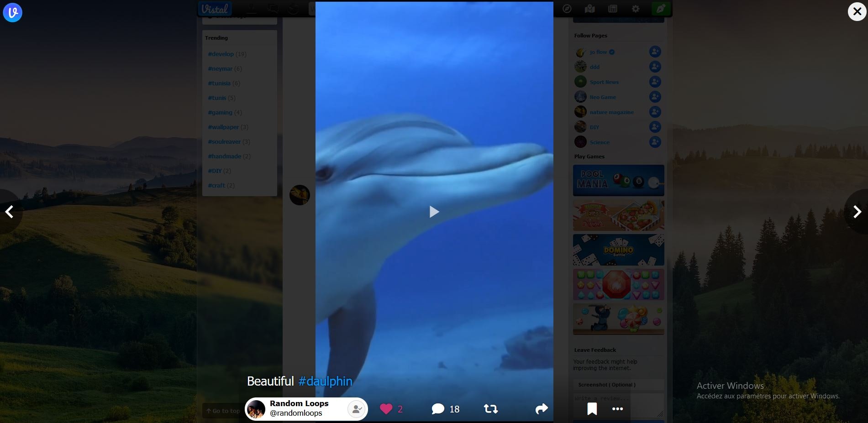Open comments via the speech bubble icon
This screenshot has height=423, width=868.
tap(438, 409)
